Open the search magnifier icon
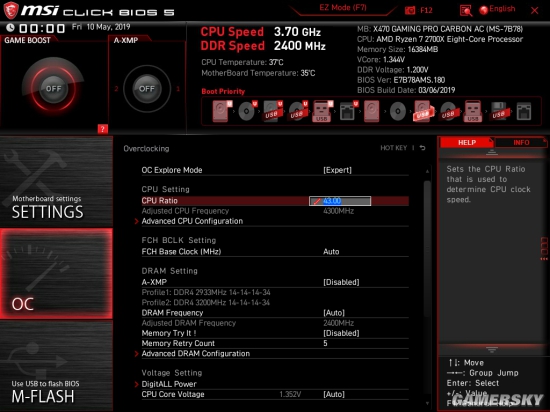This screenshot has height=412, width=550. 466,11
